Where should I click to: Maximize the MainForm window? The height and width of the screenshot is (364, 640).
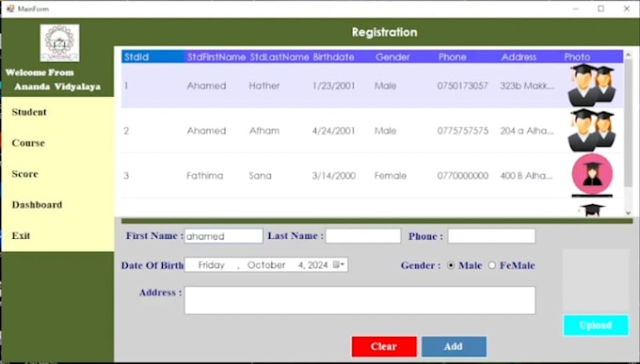600,8
